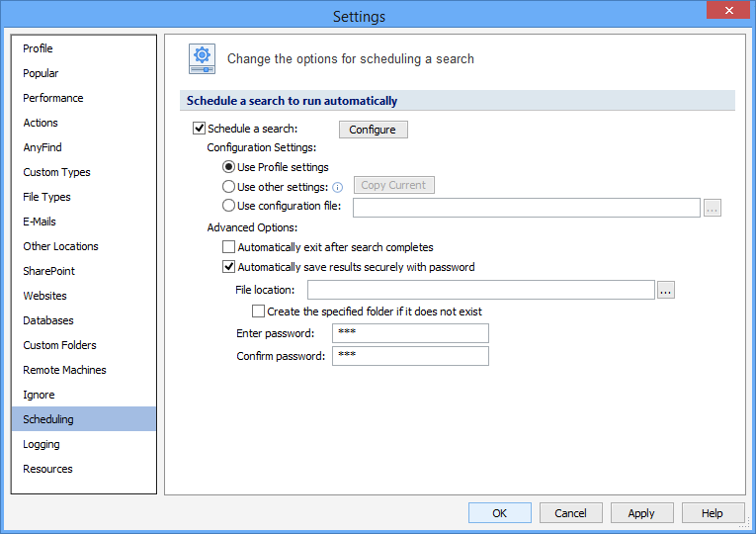Enable Automatically exit after search completes
756x534 pixels.
[229, 247]
